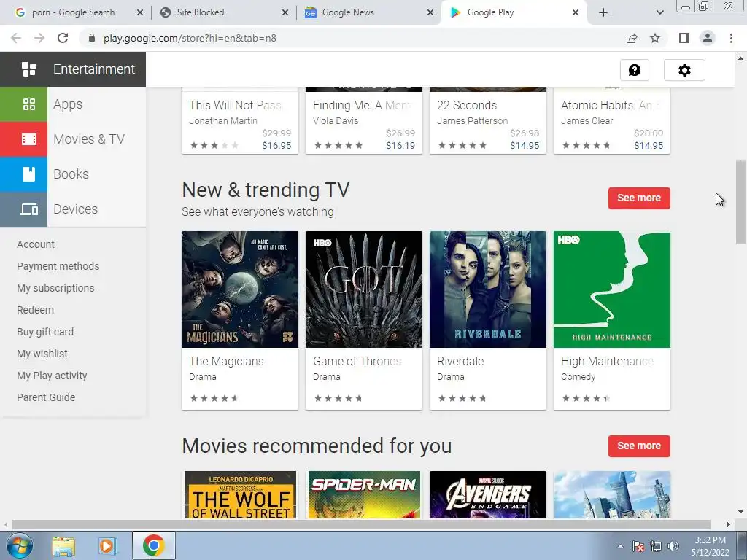Image resolution: width=747 pixels, height=560 pixels.
Task: Open Buy gift card
Action: point(45,332)
